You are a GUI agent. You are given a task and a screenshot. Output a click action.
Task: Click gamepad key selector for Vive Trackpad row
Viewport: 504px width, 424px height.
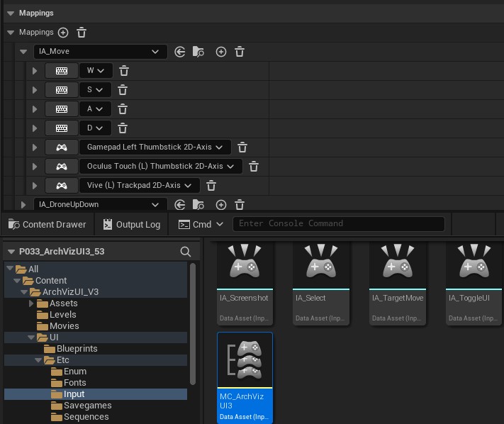click(x=62, y=186)
